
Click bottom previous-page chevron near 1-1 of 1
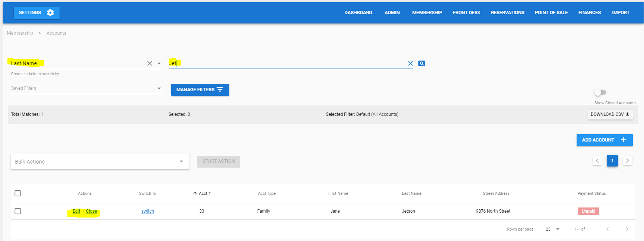point(608,229)
